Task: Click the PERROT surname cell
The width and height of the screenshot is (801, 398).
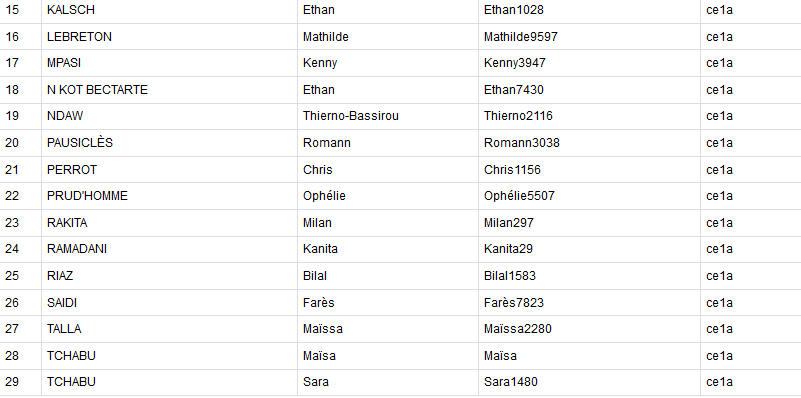Action: click(169, 170)
